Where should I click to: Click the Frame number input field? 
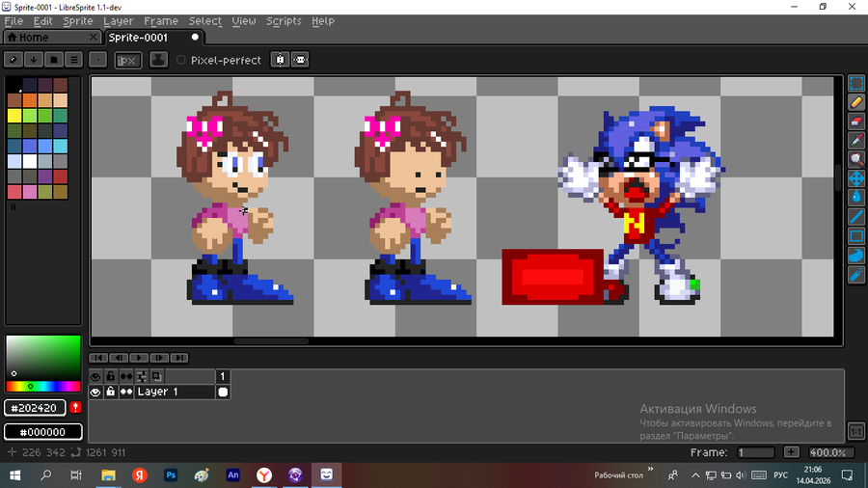tap(755, 452)
